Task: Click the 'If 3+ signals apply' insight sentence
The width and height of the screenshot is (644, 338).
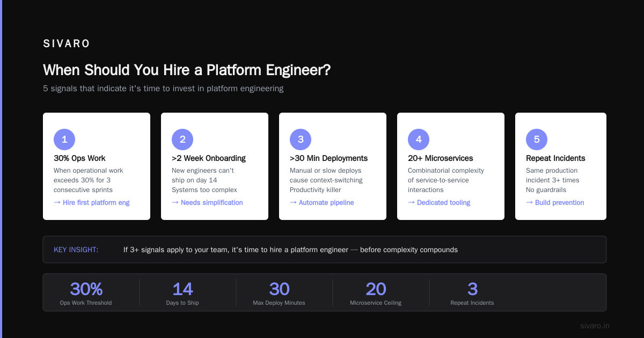Action: click(290, 249)
